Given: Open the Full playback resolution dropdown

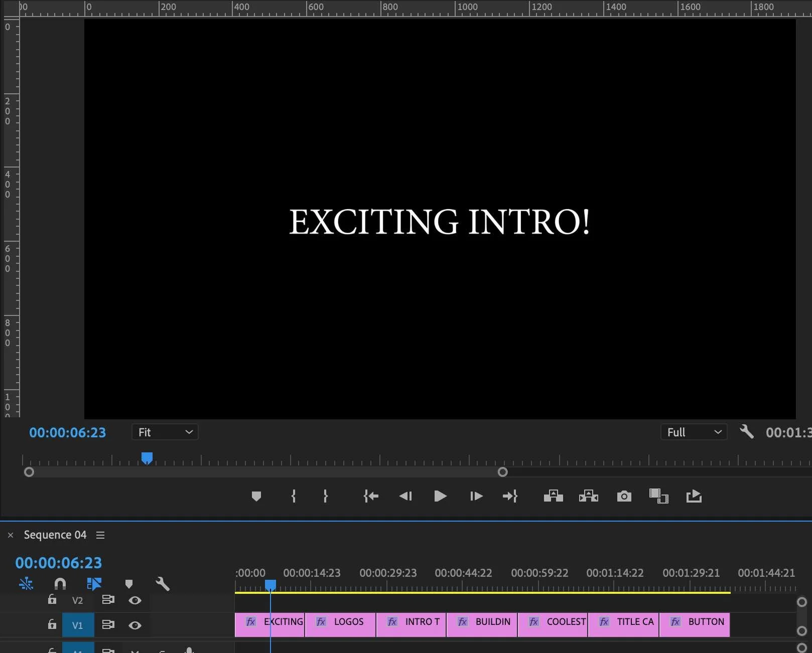Looking at the screenshot, I should 694,432.
